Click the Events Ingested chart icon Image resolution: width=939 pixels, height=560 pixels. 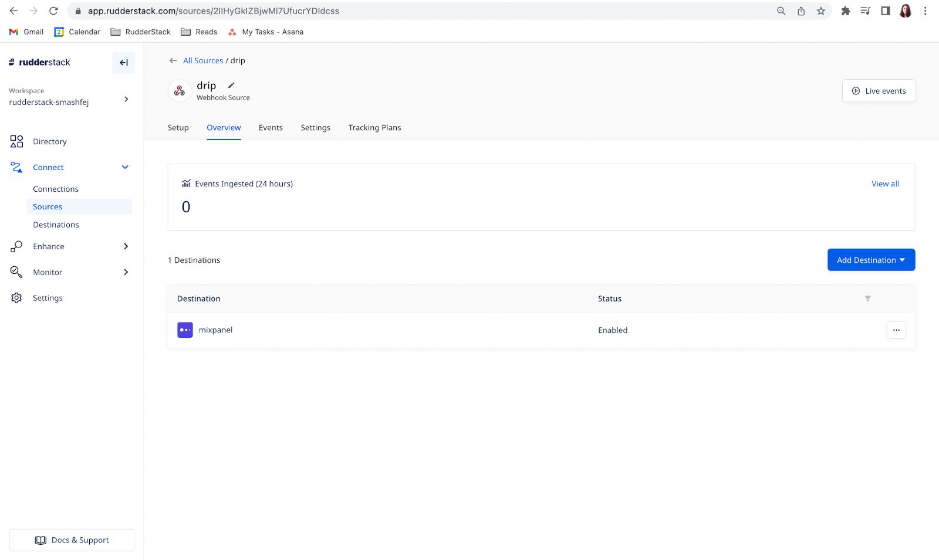click(x=186, y=184)
